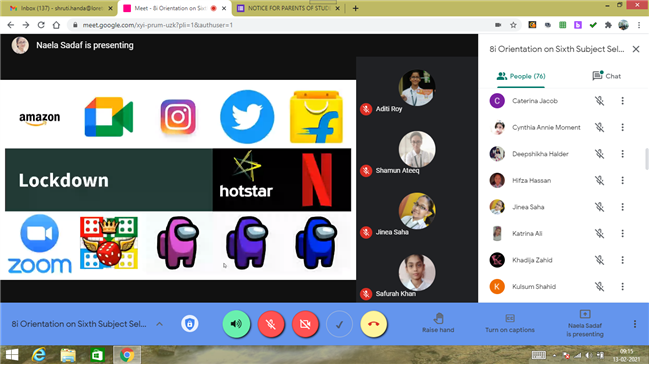Click the participants list scrollbar
This screenshot has width=650, height=365.
tap(647, 159)
